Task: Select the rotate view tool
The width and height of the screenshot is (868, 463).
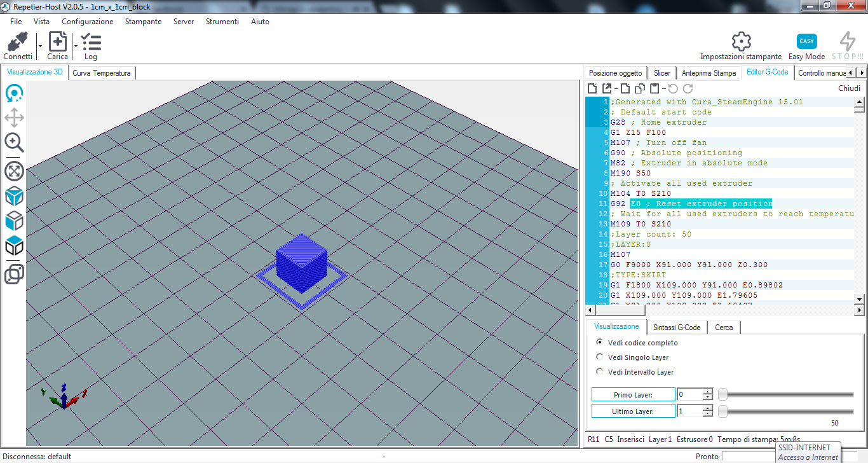Action: coord(14,94)
